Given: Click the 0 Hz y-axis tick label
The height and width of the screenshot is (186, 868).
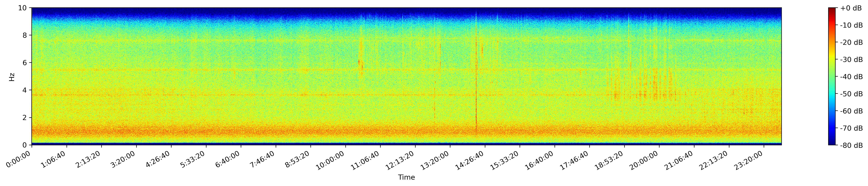Looking at the screenshot, I should pyautogui.click(x=25, y=145).
